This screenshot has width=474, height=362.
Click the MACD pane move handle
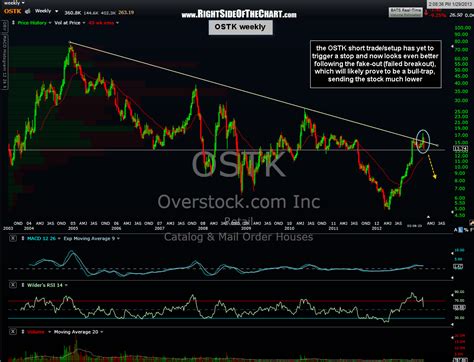(x=23, y=239)
